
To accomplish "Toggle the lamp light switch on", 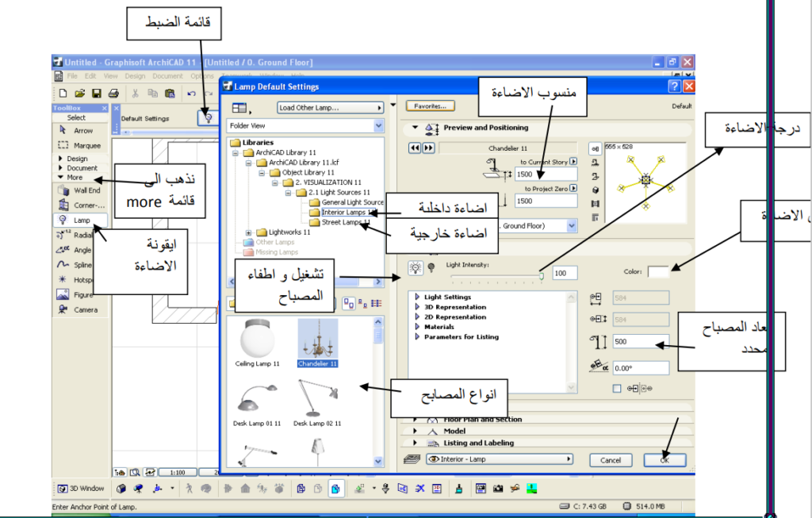I will pos(414,270).
